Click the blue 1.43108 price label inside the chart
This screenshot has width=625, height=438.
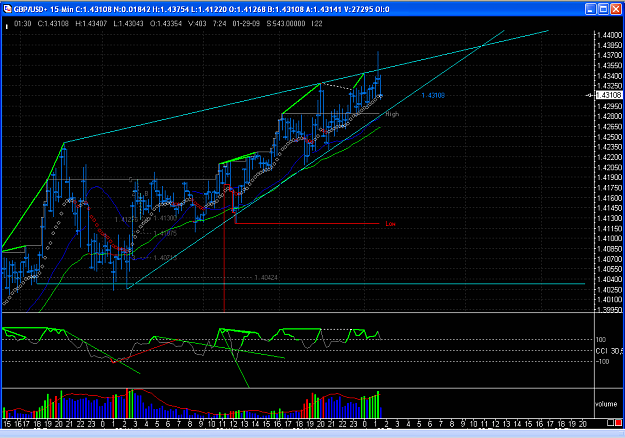click(x=433, y=95)
